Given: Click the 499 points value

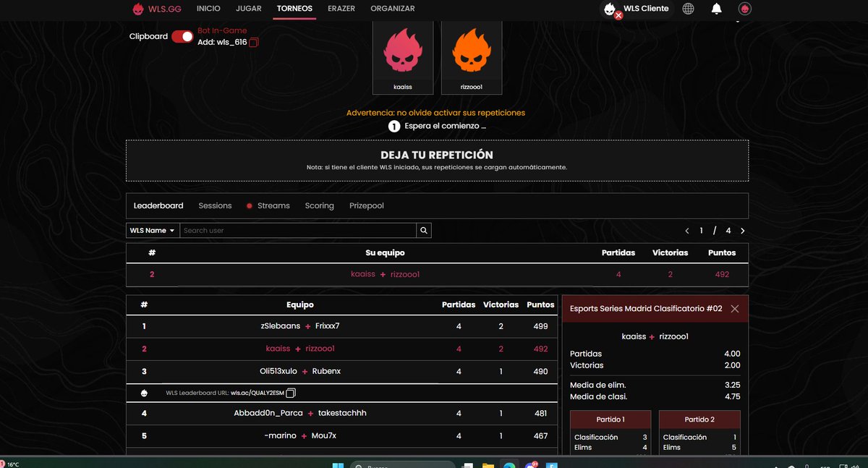Looking at the screenshot, I should click(540, 326).
